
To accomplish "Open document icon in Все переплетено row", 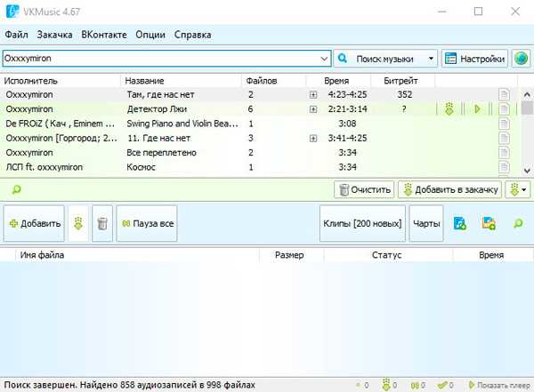I will pyautogui.click(x=504, y=153).
